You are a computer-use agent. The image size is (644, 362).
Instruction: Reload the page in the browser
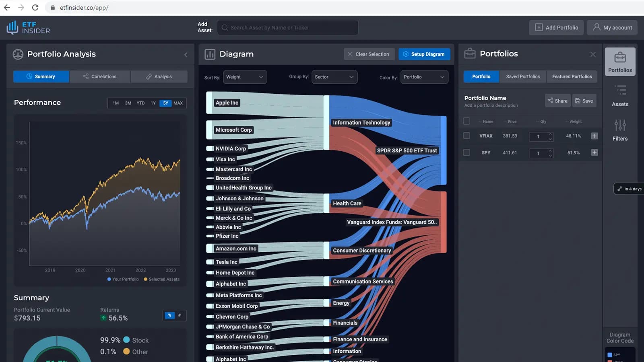coord(35,8)
